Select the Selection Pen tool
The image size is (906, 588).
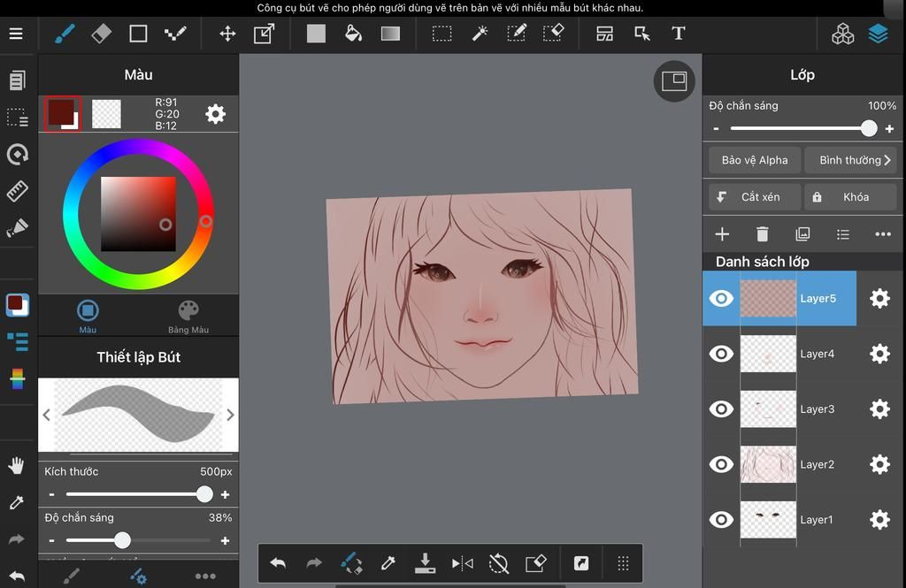tap(517, 33)
